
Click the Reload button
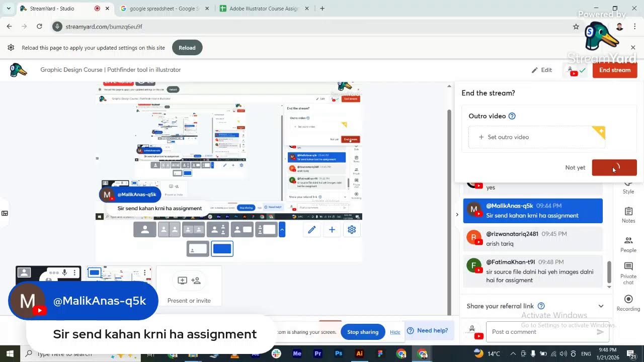point(187,48)
